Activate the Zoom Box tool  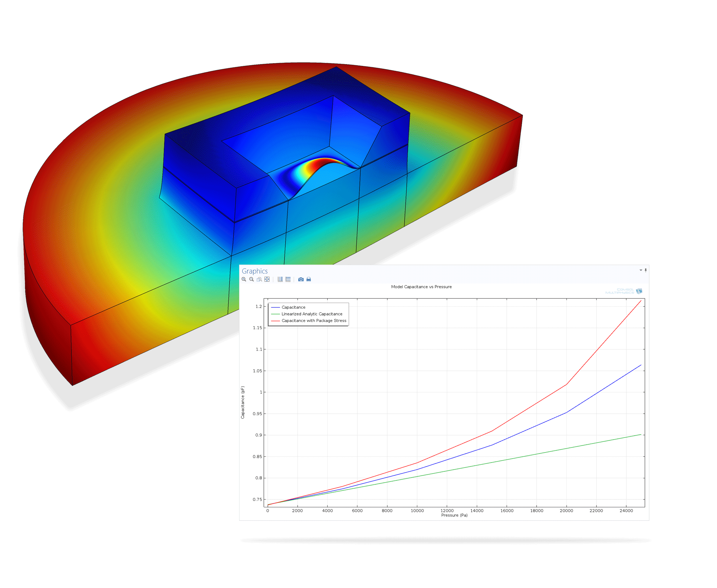tap(259, 279)
